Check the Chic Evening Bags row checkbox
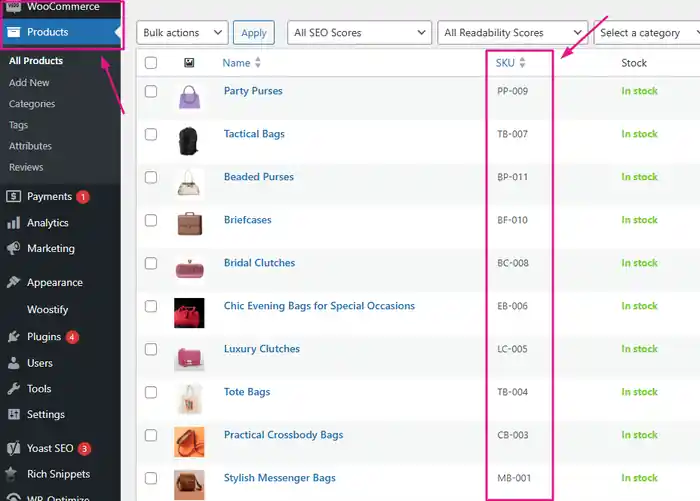 click(151, 306)
